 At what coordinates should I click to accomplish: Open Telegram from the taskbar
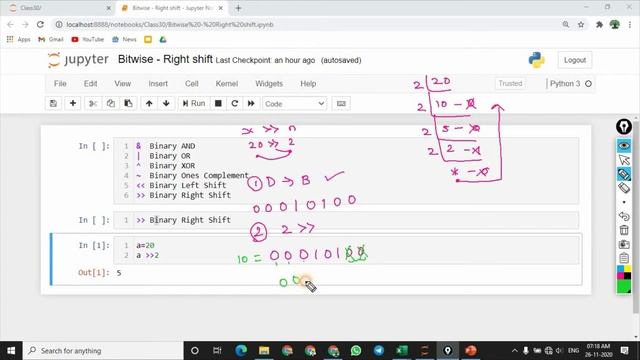(379, 351)
